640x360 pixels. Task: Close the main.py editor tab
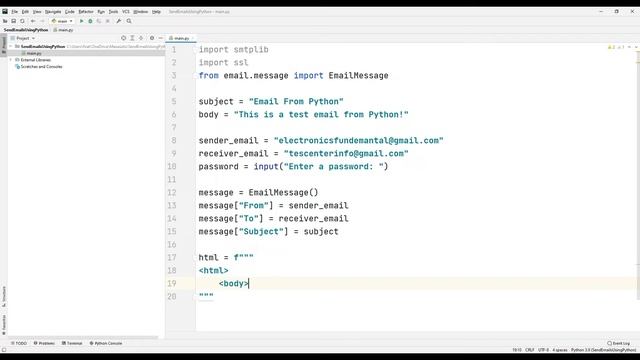tap(193, 38)
